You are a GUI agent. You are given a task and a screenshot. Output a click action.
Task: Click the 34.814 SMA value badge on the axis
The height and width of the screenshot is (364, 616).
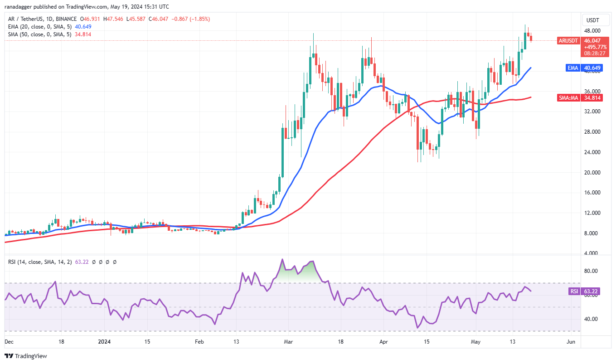point(592,97)
